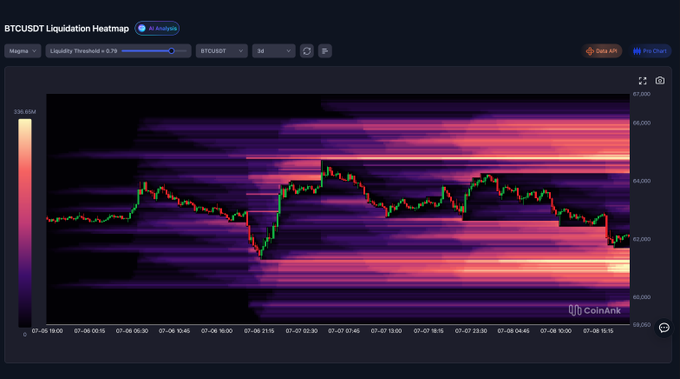The image size is (680, 379).
Task: Click the BTCUSDT Liquidation Heatmap title
Action: pos(67,29)
